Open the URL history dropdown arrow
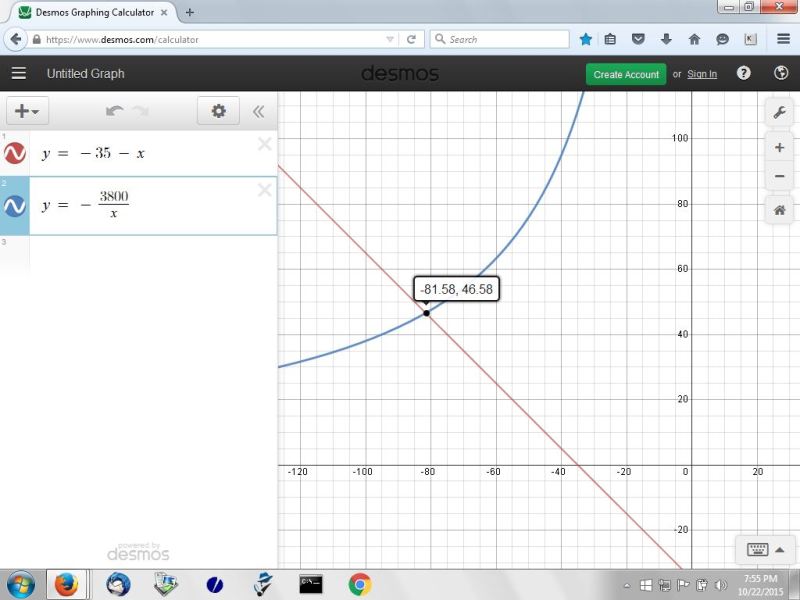Screen dimensions: 800x600 390,39
